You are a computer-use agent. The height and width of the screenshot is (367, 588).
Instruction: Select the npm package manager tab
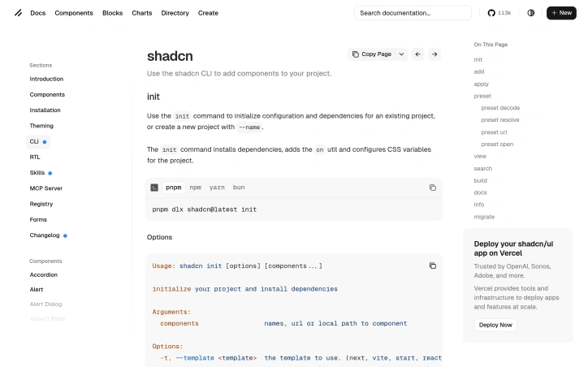[x=196, y=188]
